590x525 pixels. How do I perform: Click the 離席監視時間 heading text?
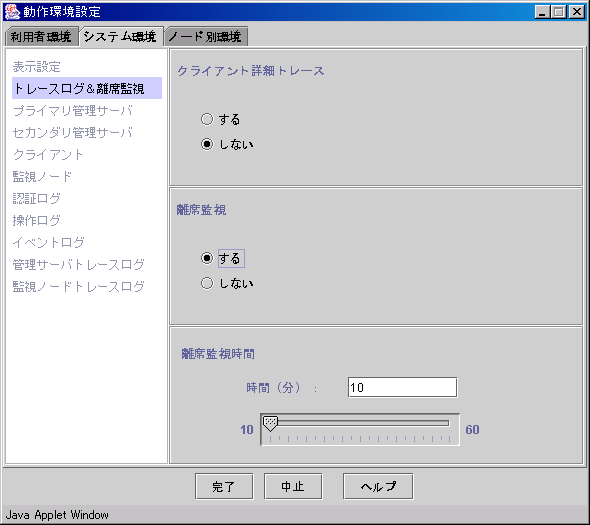[218, 354]
